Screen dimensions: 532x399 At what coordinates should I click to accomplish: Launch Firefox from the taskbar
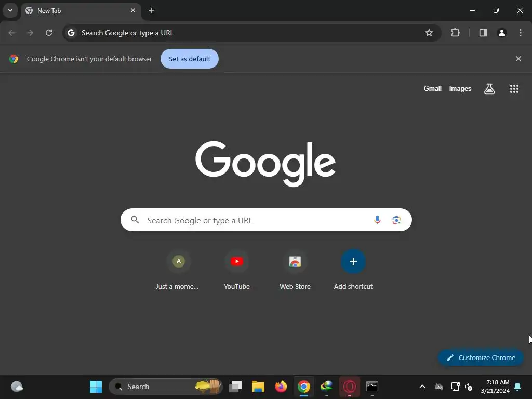coord(281,387)
